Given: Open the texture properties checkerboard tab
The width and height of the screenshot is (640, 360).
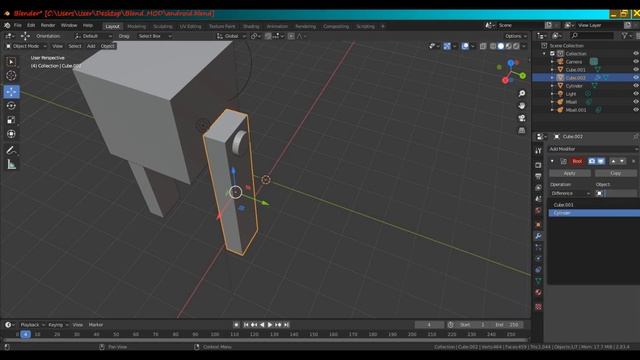Looking at the screenshot, I should [x=538, y=307].
